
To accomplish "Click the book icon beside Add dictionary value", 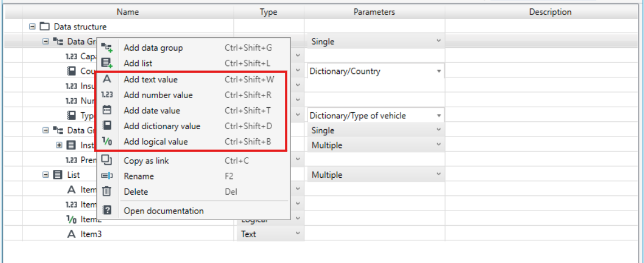I will click(x=107, y=126).
